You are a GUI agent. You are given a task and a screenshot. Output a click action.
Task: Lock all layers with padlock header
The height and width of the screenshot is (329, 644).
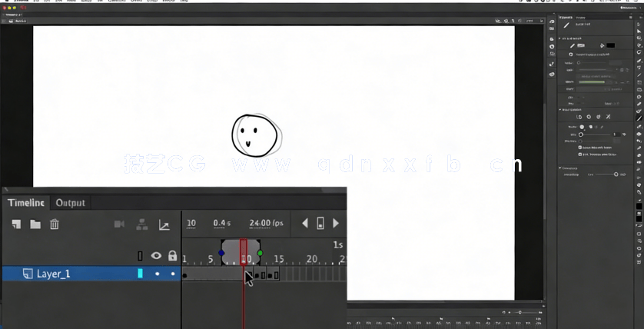pos(172,256)
